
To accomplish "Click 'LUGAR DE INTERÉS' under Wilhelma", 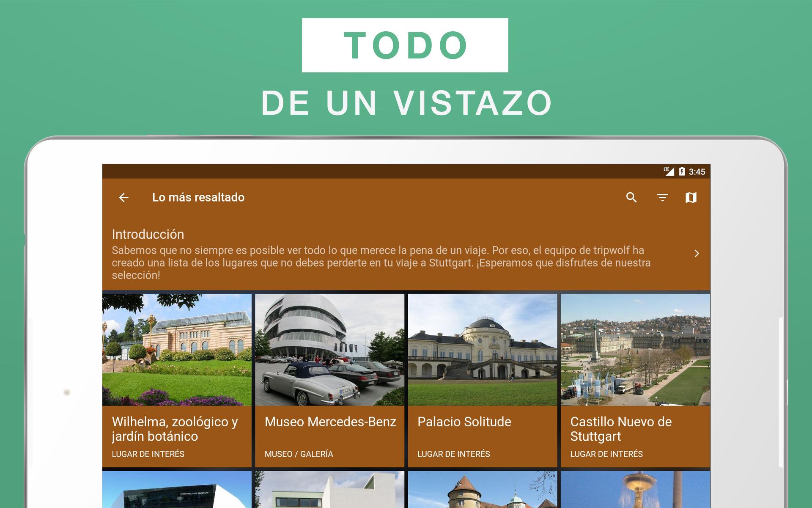I will point(148,454).
